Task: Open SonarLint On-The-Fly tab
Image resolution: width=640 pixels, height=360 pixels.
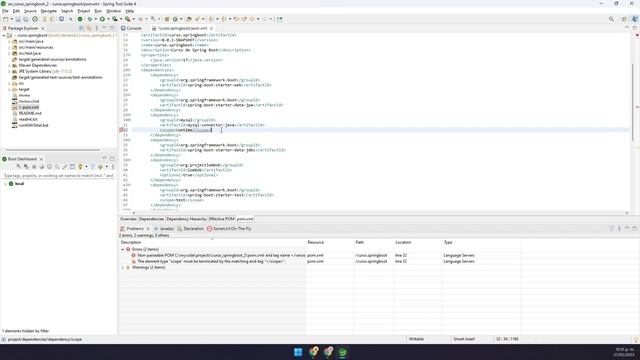Action: click(229, 229)
